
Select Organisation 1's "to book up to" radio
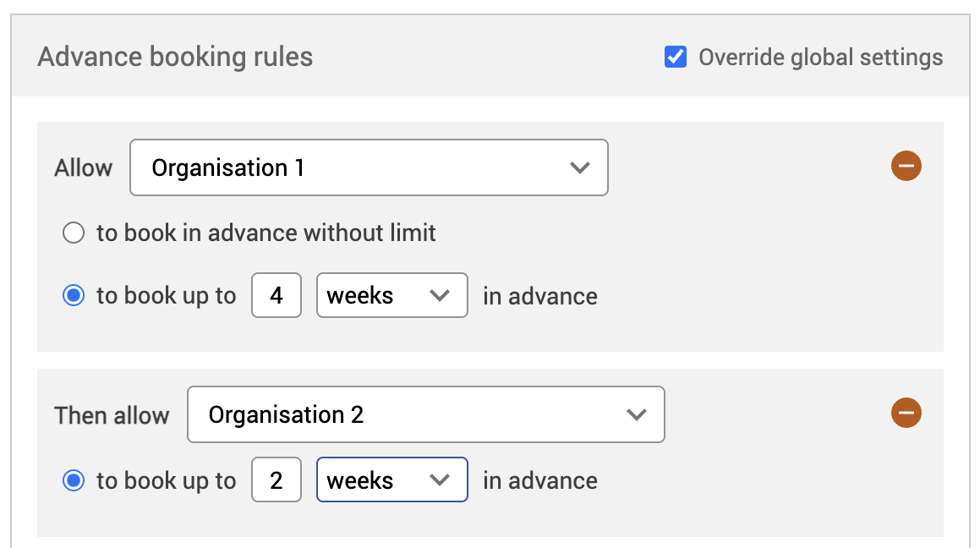(74, 296)
